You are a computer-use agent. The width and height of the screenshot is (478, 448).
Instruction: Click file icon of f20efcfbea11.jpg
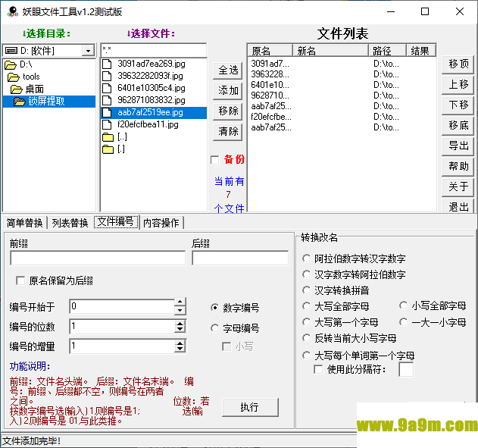pyautogui.click(x=107, y=125)
